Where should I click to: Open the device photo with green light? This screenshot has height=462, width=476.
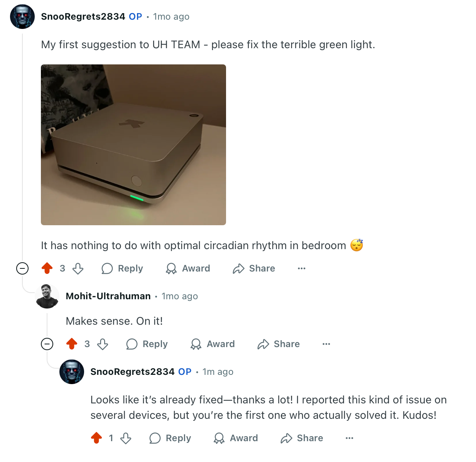[x=133, y=145]
